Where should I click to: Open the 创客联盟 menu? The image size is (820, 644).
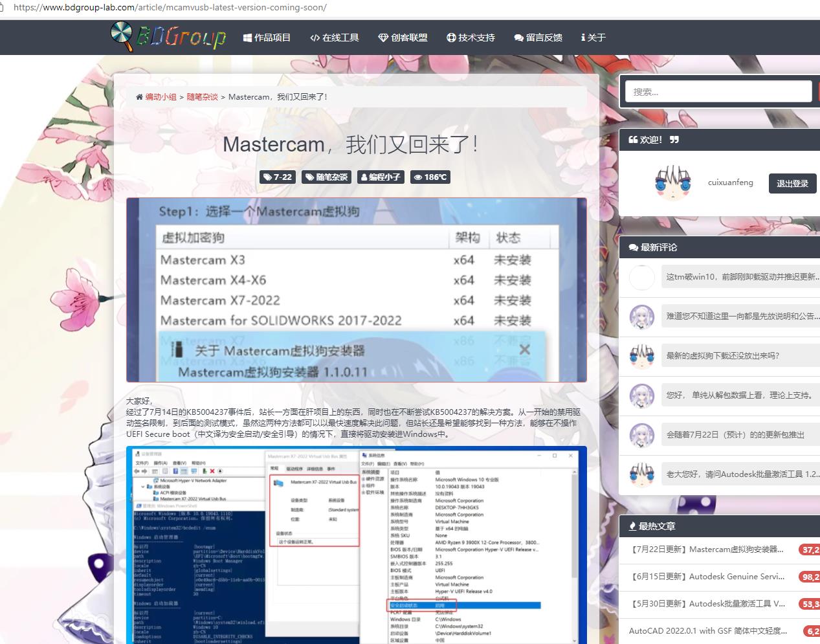(x=403, y=38)
